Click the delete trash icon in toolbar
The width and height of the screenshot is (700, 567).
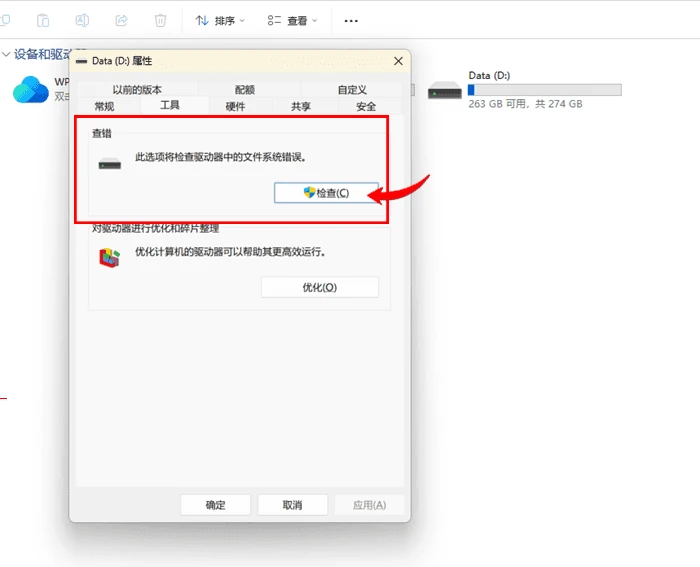click(x=160, y=21)
